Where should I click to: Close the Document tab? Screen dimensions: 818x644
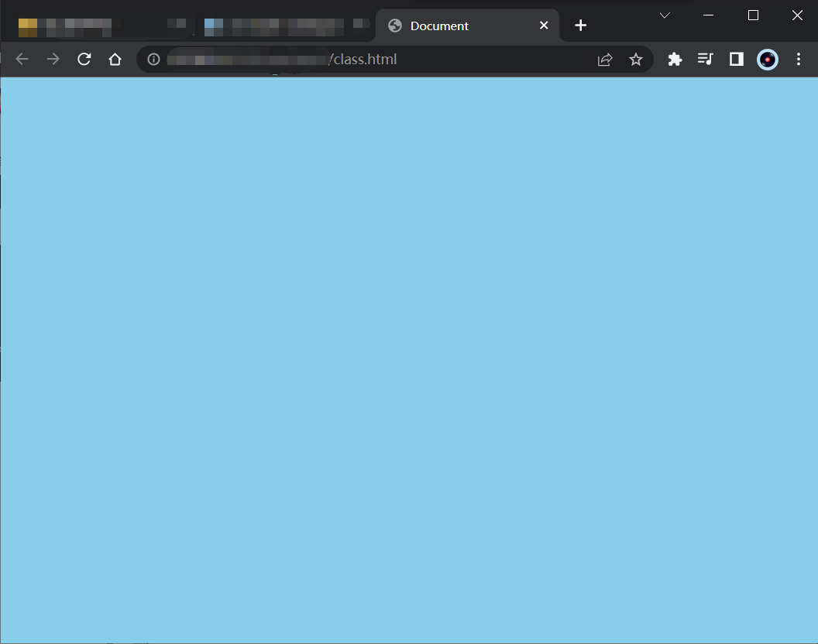pyautogui.click(x=544, y=25)
